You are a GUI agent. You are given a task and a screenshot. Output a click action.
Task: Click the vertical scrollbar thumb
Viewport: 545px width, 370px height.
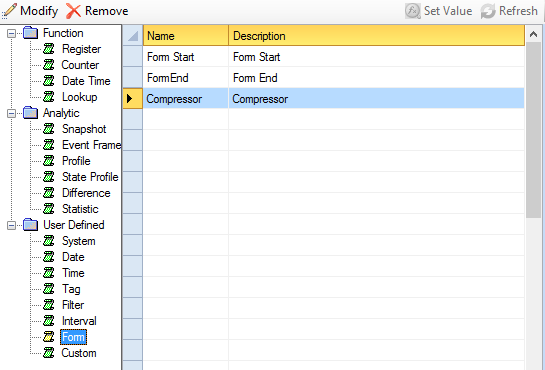(x=533, y=130)
